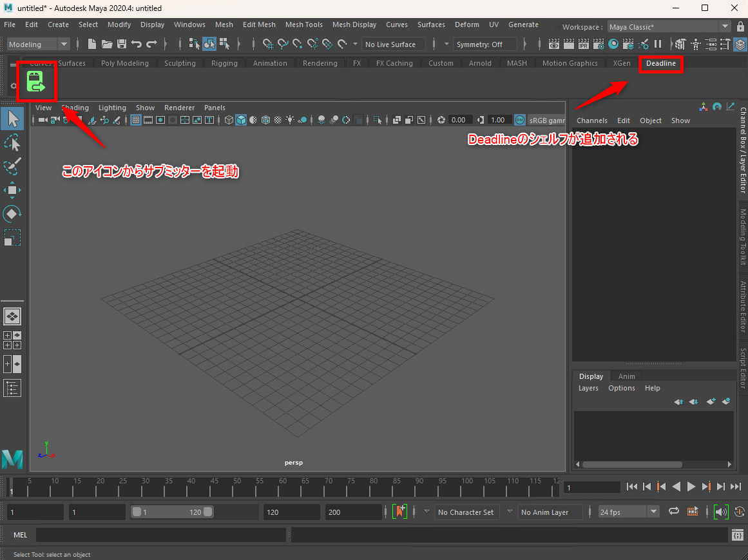The height and width of the screenshot is (560, 748).
Task: Switch to the Rigging shelf tab
Action: (x=224, y=63)
